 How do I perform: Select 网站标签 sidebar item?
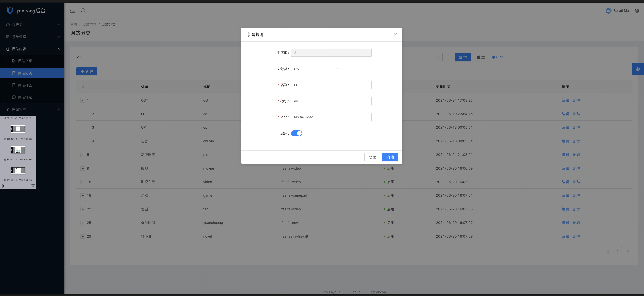(x=25, y=85)
